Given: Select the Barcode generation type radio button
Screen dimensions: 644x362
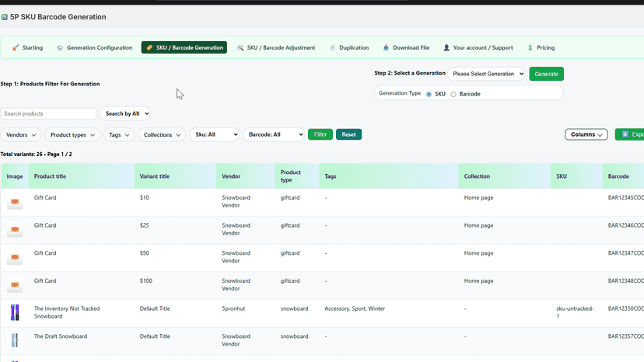Looking at the screenshot, I should [453, 95].
